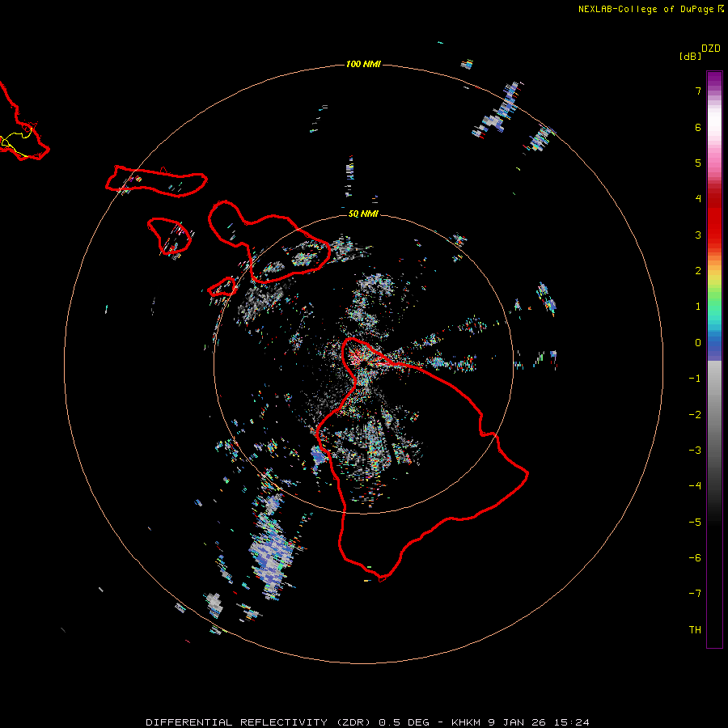Click the 0 value on the color scale

pos(698,343)
